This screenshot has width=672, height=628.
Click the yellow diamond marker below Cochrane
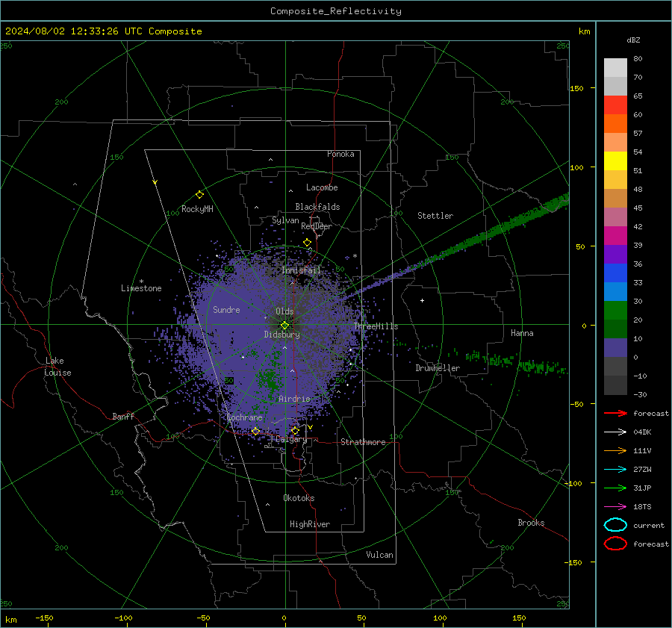[255, 431]
